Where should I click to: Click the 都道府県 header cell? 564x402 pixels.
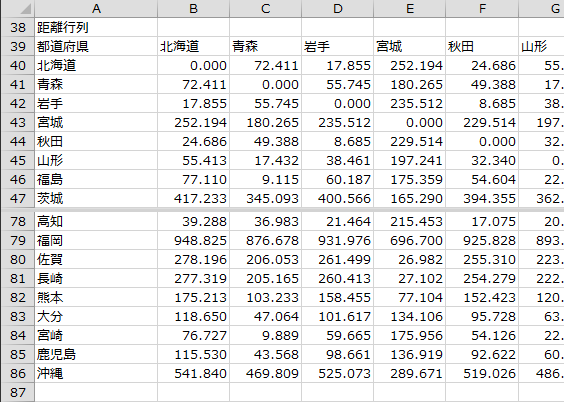(96, 46)
